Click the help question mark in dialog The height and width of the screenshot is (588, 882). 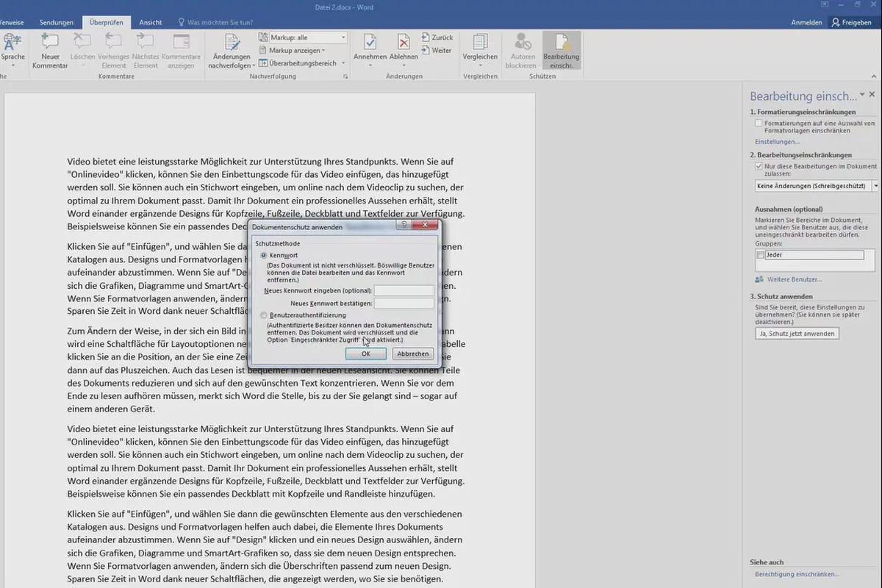(403, 226)
